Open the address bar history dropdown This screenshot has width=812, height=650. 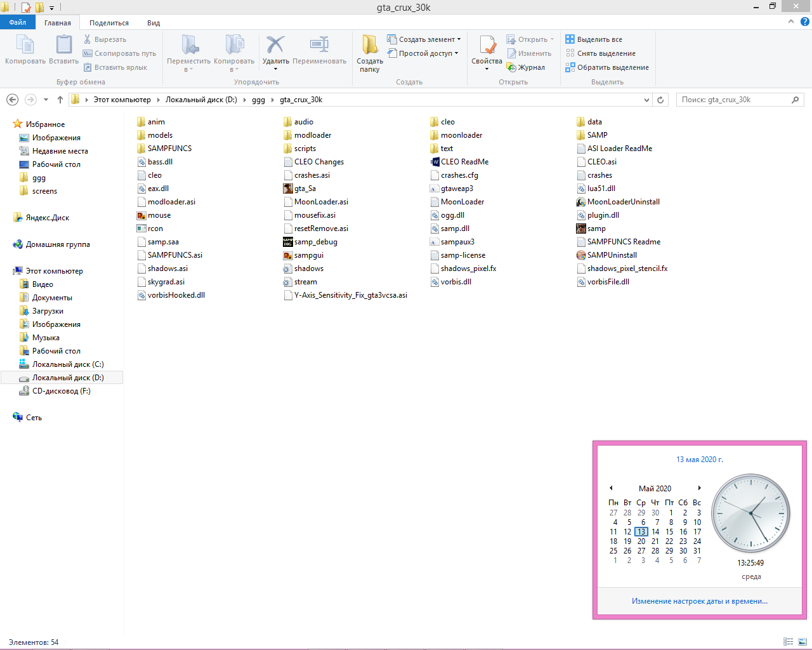coord(646,100)
